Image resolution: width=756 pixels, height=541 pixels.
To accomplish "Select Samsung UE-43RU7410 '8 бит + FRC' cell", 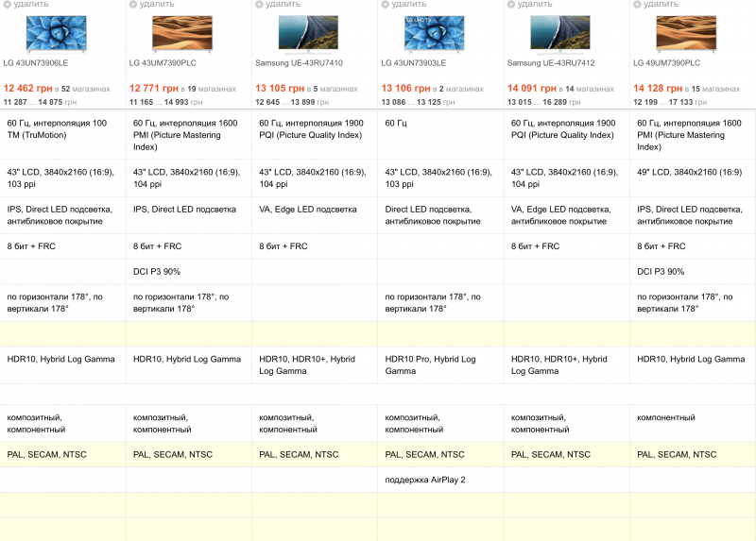I will point(315,246).
